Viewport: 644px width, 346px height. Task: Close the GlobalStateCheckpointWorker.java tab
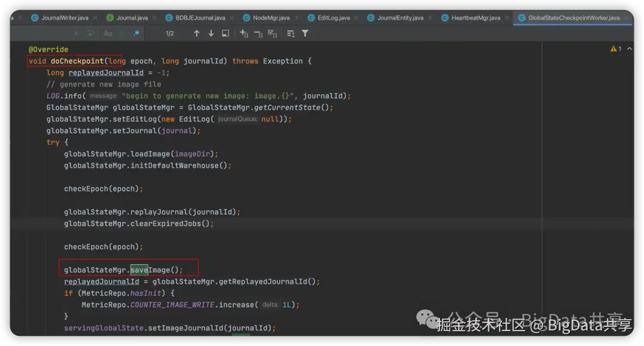[x=626, y=18]
